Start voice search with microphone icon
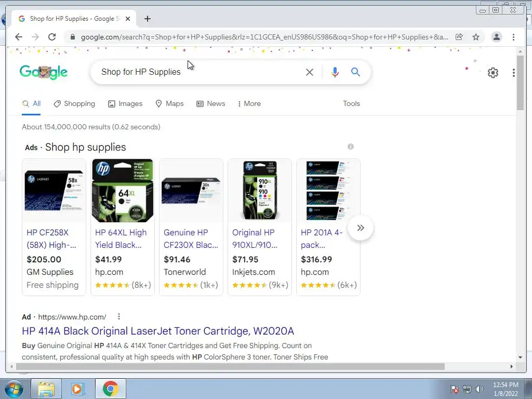 click(335, 72)
